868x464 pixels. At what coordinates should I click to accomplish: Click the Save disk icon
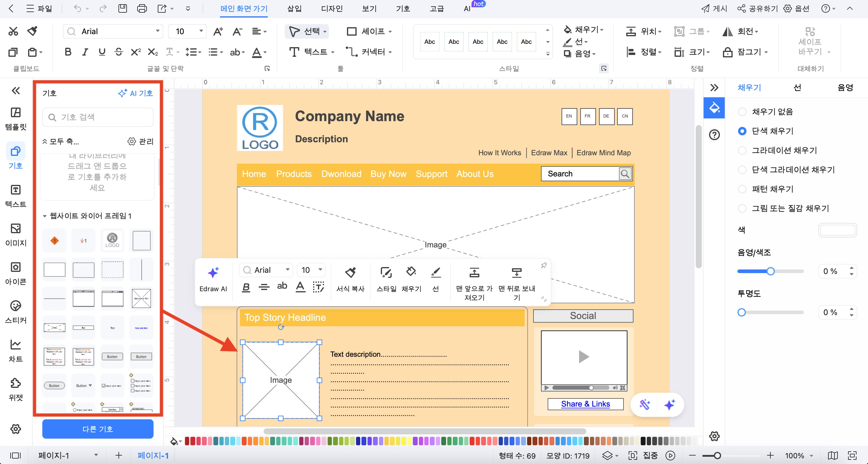[123, 8]
